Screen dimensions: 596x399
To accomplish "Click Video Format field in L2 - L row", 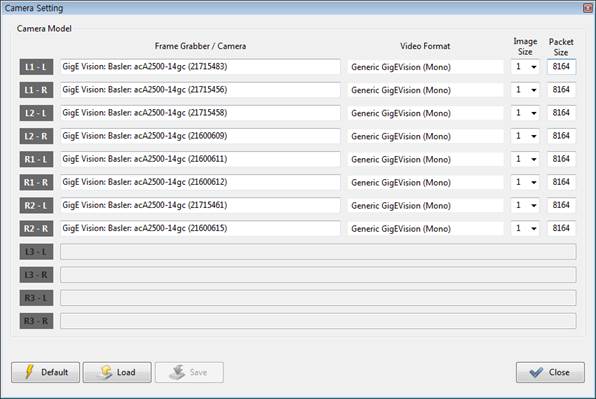I will pos(425,113).
